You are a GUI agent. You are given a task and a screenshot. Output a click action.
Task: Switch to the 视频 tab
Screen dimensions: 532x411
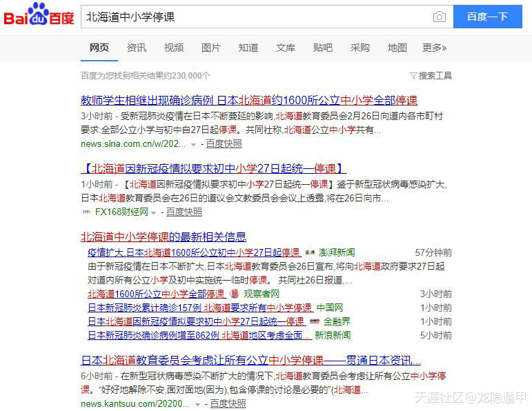(174, 48)
